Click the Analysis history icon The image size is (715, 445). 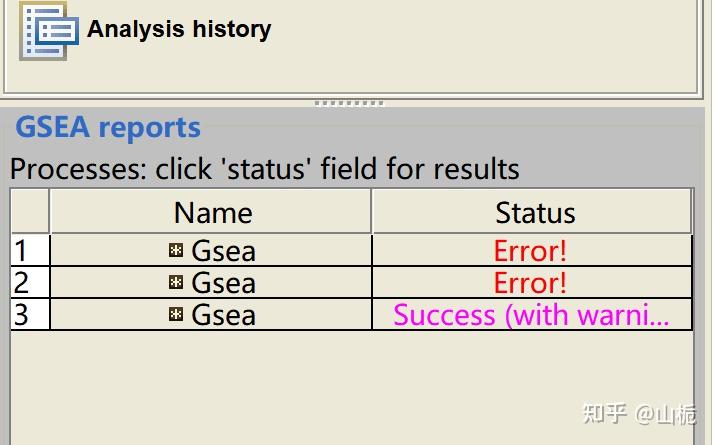[43, 30]
